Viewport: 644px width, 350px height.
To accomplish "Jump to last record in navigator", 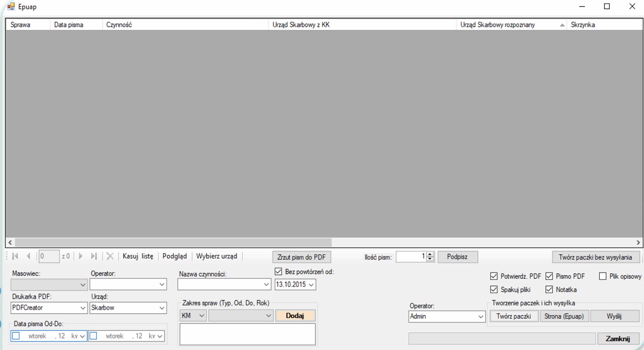I will pos(94,256).
